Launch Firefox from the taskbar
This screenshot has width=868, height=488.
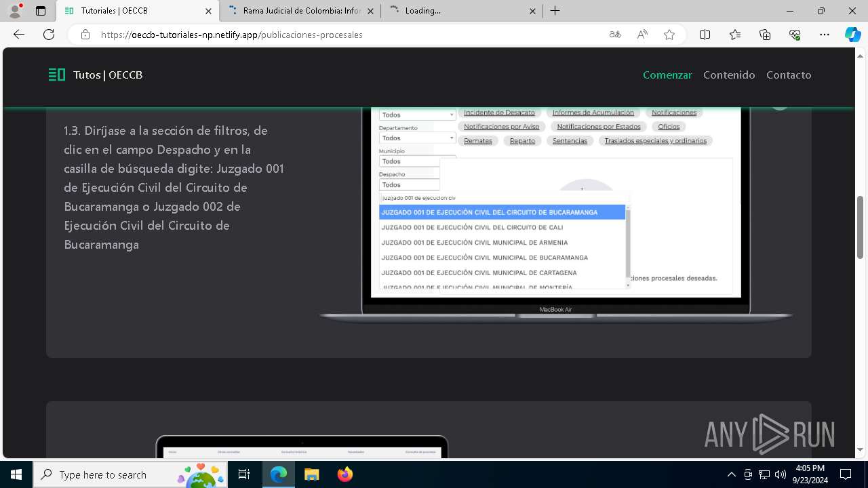tap(344, 474)
